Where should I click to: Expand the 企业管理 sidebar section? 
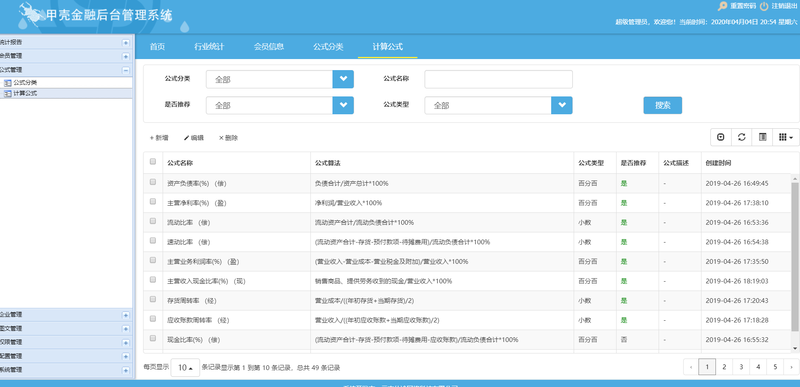click(x=126, y=315)
